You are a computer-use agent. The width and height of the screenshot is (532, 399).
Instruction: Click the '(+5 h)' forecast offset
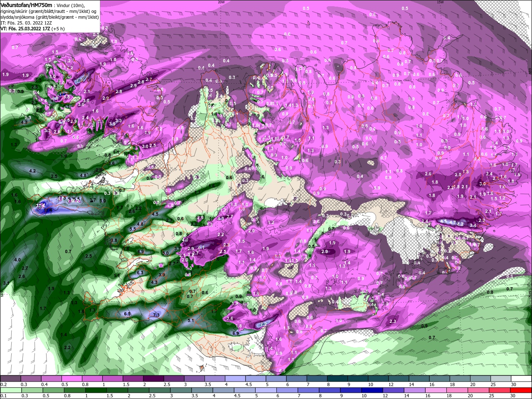pyautogui.click(x=58, y=29)
